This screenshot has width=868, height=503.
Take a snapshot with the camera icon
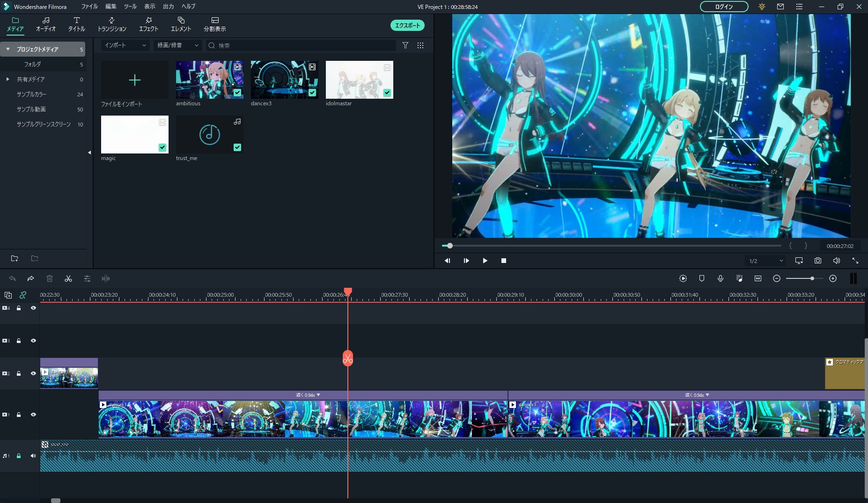click(817, 261)
